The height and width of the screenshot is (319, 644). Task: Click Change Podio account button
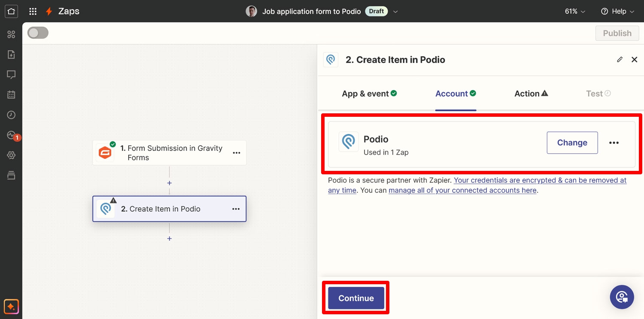pos(572,143)
